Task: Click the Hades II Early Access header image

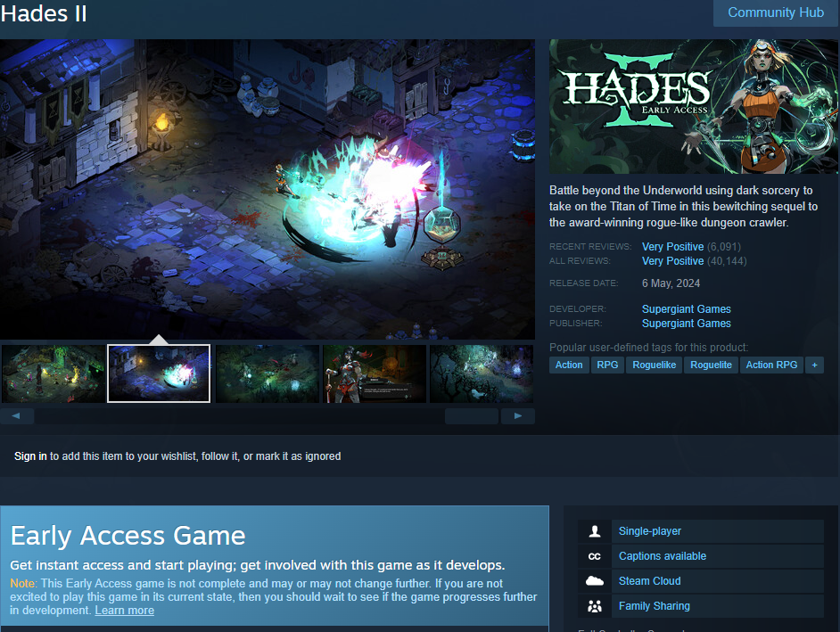Action: [x=693, y=106]
